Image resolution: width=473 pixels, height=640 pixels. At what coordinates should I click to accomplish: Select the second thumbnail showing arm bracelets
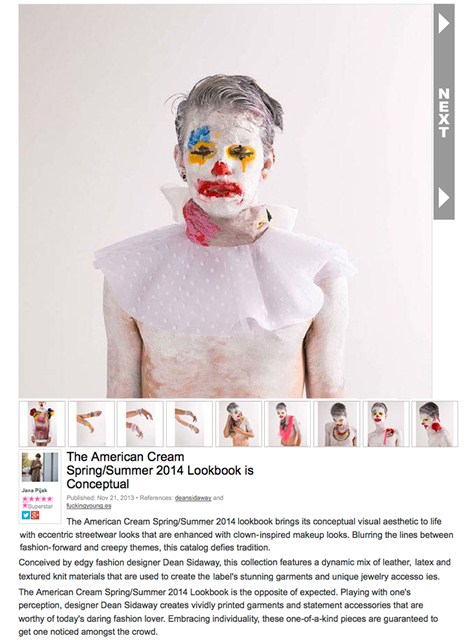[91, 424]
